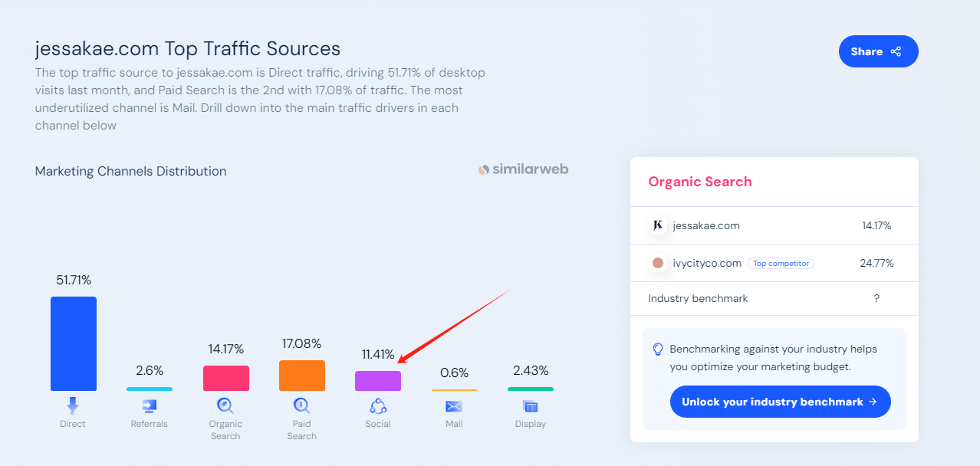
Task: Open the ivycityco.com competitor link
Action: pyautogui.click(x=706, y=263)
